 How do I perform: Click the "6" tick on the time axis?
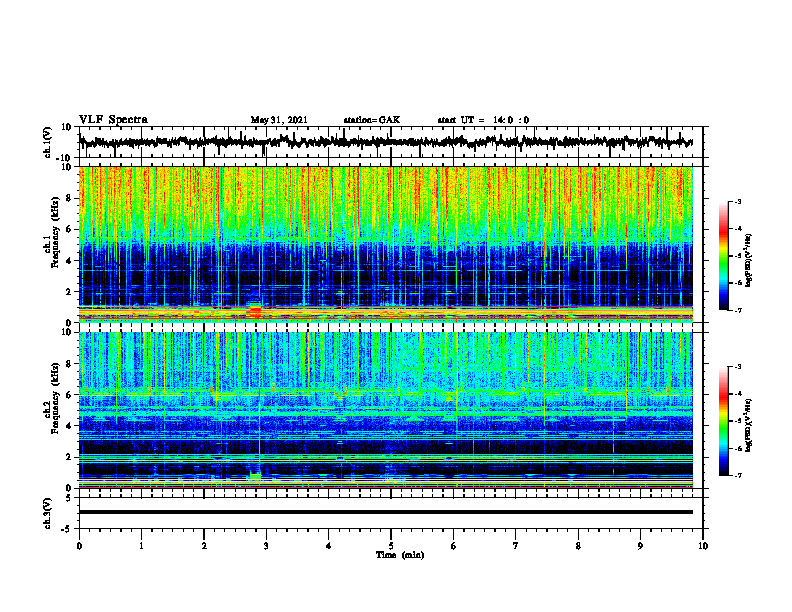click(454, 546)
